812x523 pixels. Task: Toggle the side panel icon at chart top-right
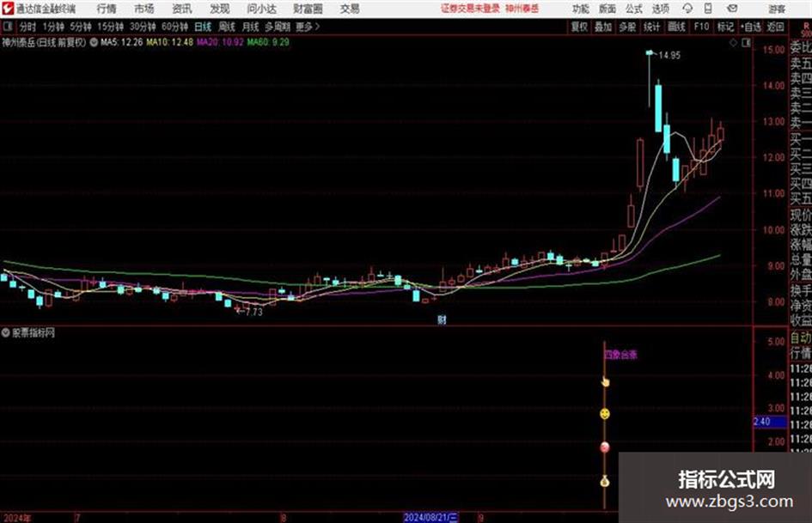pyautogui.click(x=746, y=43)
